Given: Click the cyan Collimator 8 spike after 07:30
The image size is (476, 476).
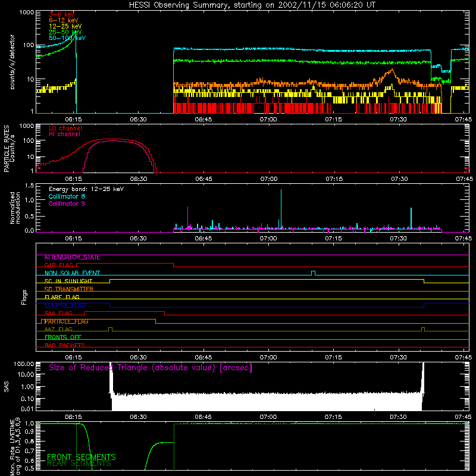Looking at the screenshot, I should [411, 217].
